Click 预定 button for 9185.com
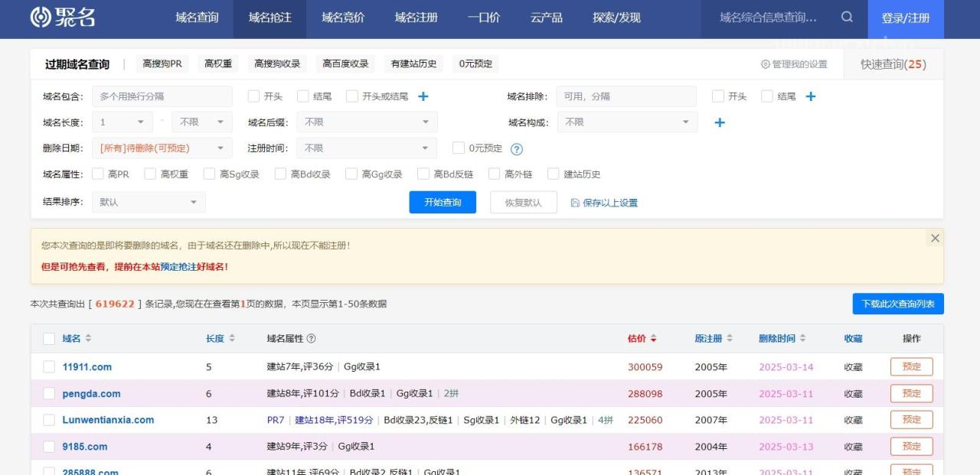This screenshot has height=475, width=980. (911, 446)
